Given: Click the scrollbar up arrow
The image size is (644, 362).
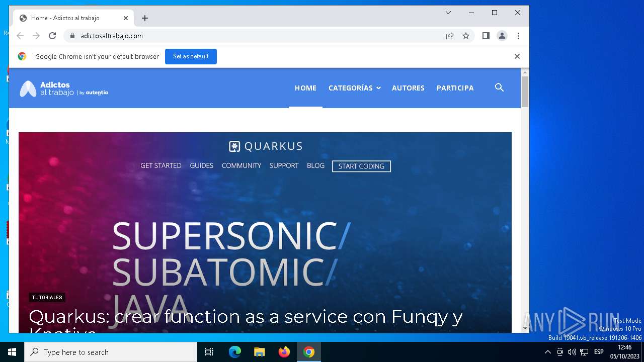Looking at the screenshot, I should (525, 72).
